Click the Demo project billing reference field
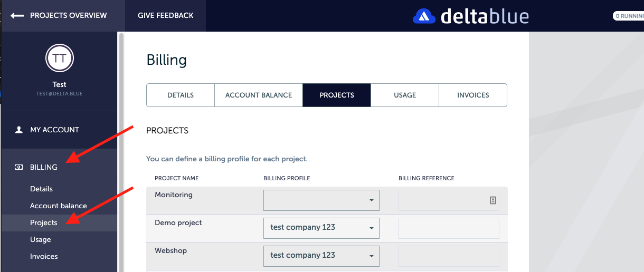Image resolution: width=644 pixels, height=272 pixels. (x=449, y=228)
